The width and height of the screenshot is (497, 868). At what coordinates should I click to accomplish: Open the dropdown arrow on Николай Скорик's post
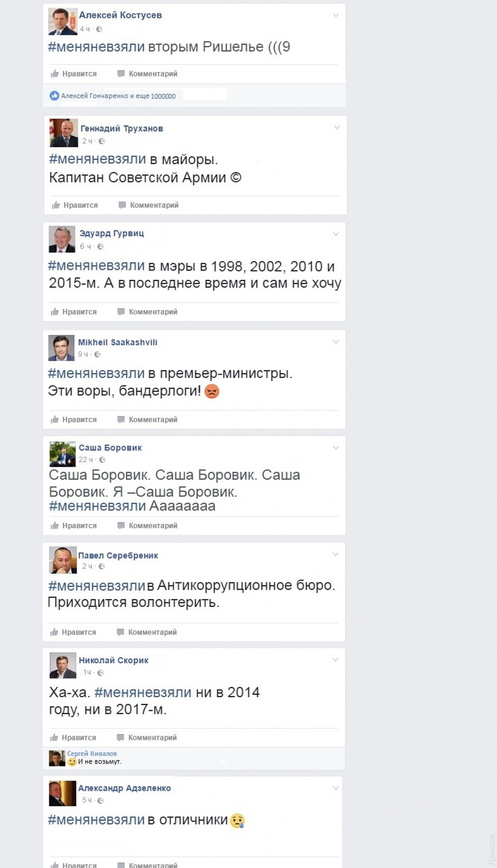335,659
